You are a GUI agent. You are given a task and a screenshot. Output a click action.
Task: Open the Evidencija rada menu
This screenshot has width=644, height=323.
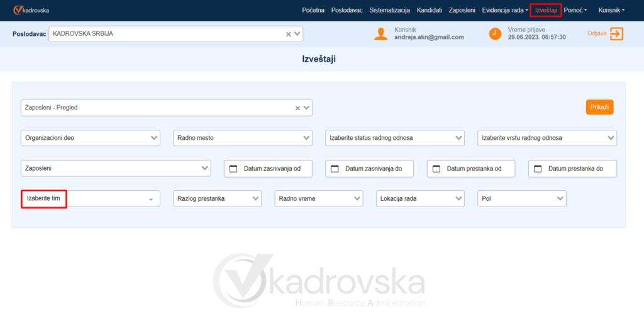[x=504, y=10]
